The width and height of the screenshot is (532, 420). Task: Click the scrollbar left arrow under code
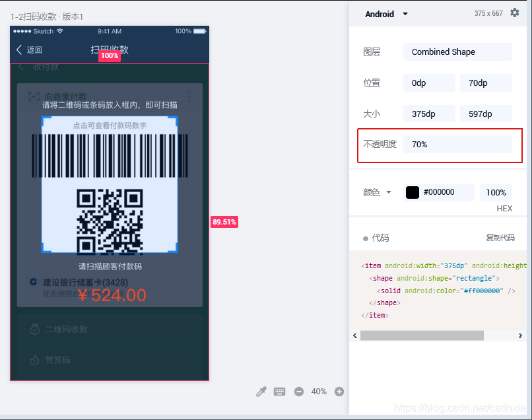355,335
